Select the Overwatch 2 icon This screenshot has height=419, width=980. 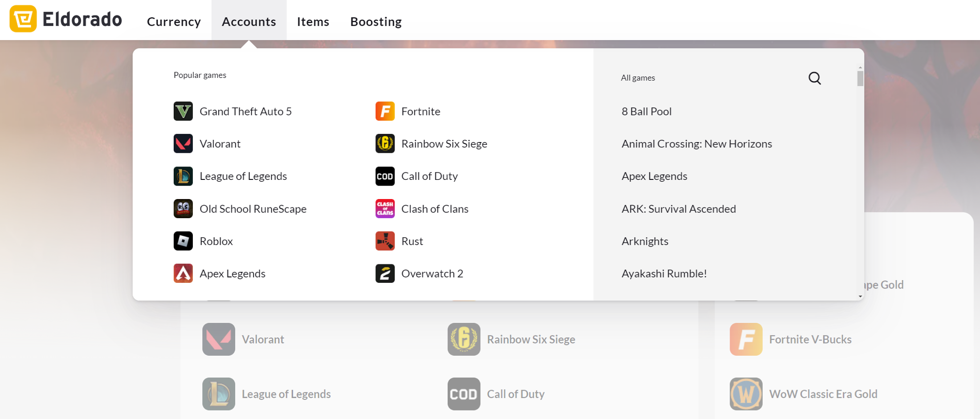pyautogui.click(x=385, y=273)
